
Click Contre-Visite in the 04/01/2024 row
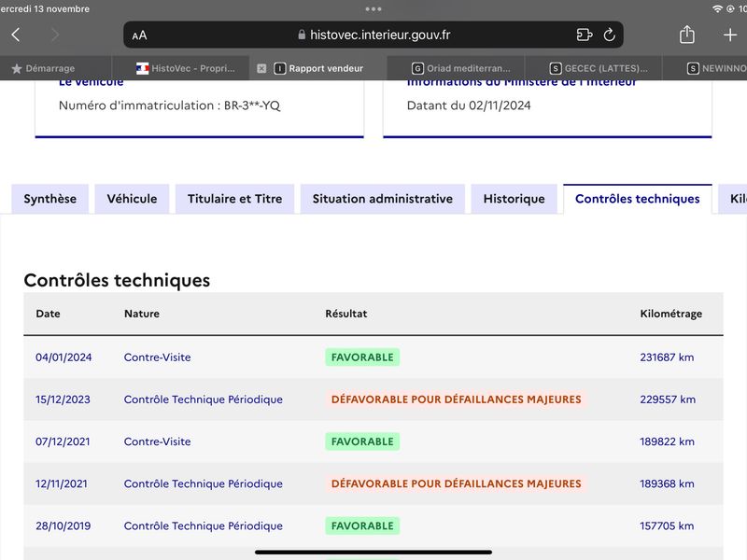[x=157, y=357]
